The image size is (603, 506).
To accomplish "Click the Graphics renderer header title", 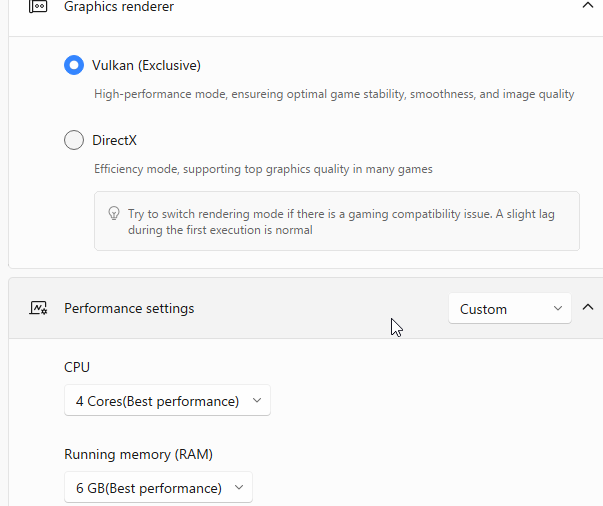I will pyautogui.click(x=119, y=7).
